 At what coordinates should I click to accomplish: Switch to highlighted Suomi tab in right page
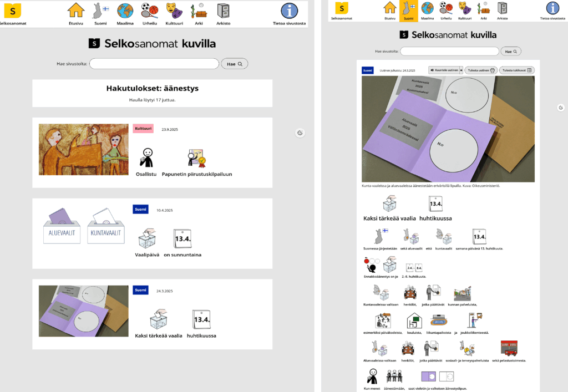coord(408,11)
